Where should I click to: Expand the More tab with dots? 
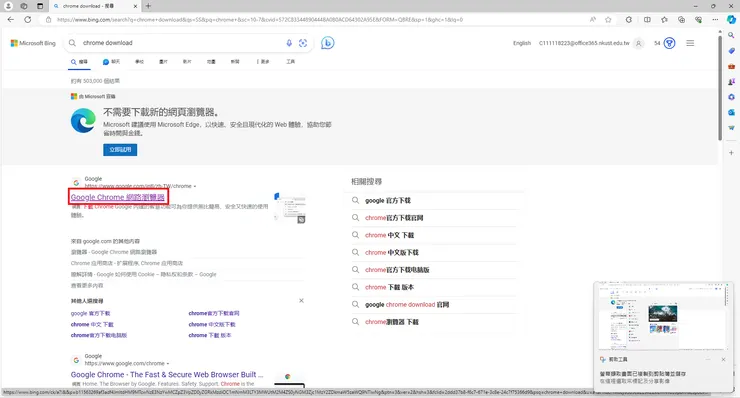[263, 62]
